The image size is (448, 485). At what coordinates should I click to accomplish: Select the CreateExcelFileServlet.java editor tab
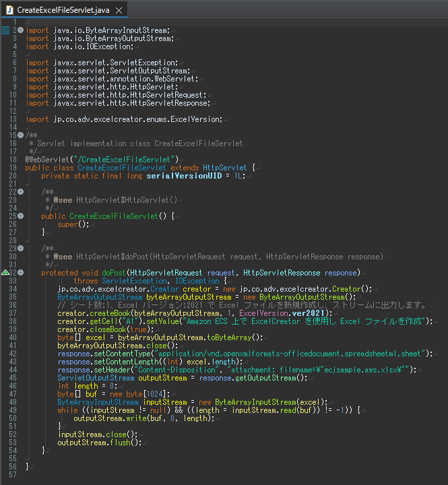pos(64,10)
